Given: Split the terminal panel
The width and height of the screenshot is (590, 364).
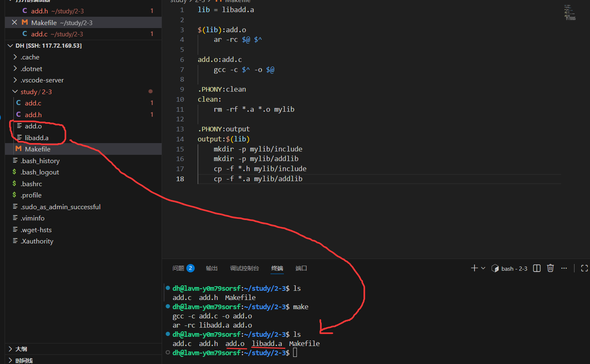Looking at the screenshot, I should pyautogui.click(x=537, y=268).
